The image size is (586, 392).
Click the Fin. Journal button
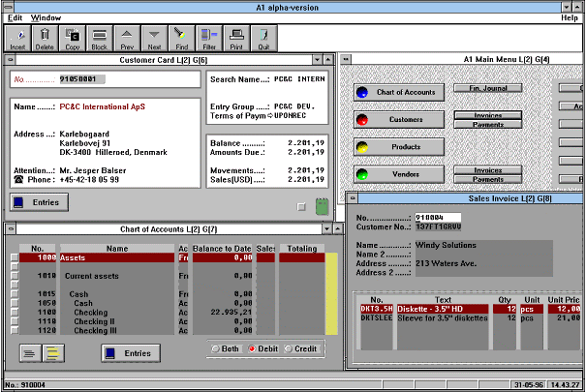tap(488, 88)
